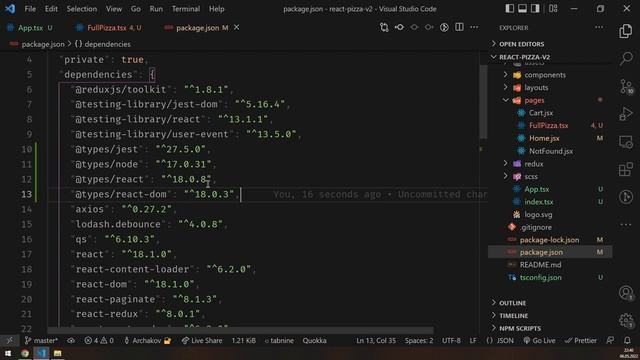Open Source Control view icon
The width and height of the screenshot is (640, 360).
point(626,86)
